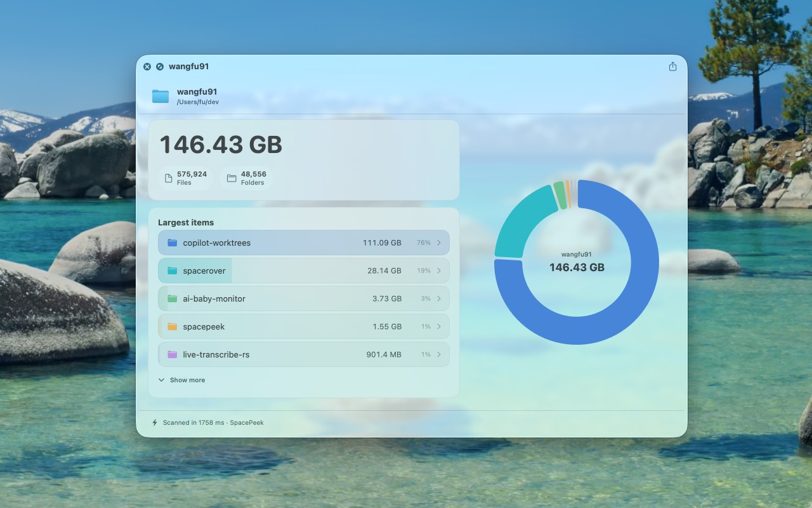
Task: Click the lightning bolt scan icon
Action: pos(155,422)
